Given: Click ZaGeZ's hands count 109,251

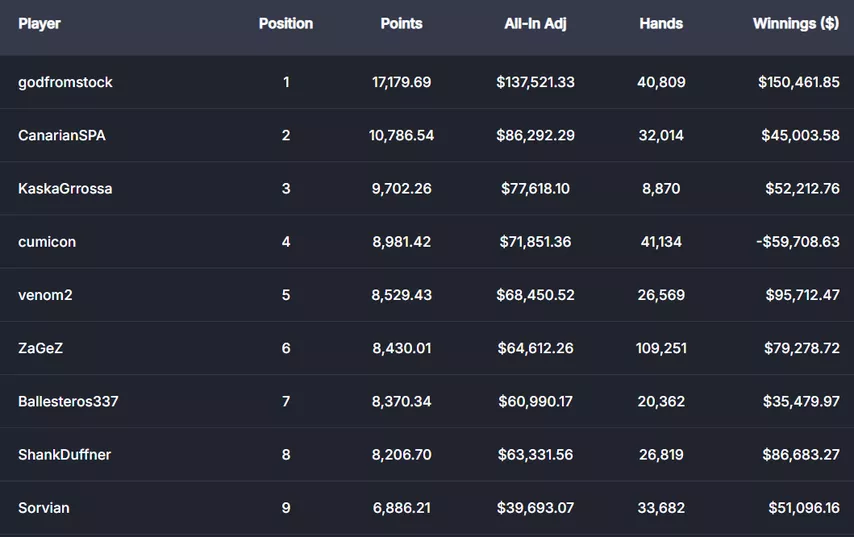Looking at the screenshot, I should pos(661,348).
